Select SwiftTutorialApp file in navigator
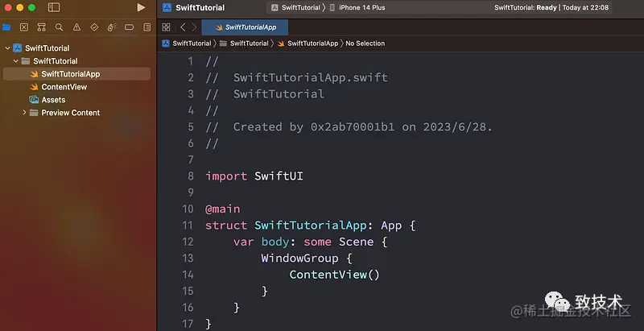The width and height of the screenshot is (644, 331). (x=76, y=74)
